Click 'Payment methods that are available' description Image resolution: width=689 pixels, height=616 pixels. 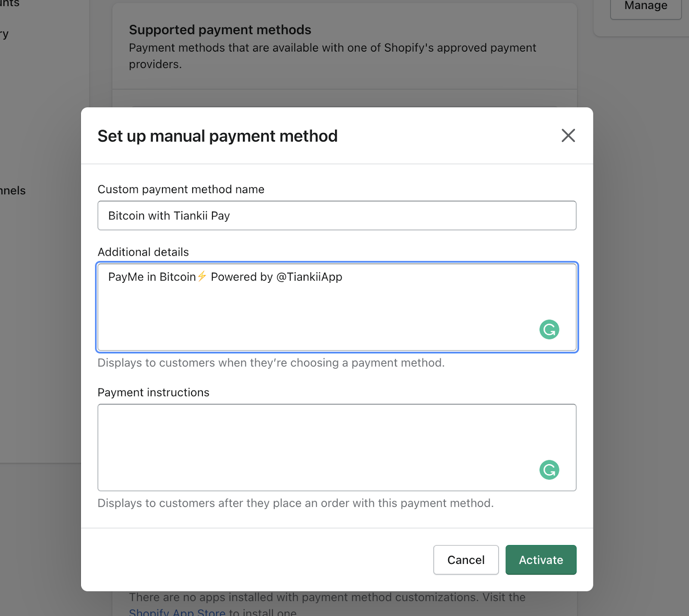pyautogui.click(x=332, y=56)
